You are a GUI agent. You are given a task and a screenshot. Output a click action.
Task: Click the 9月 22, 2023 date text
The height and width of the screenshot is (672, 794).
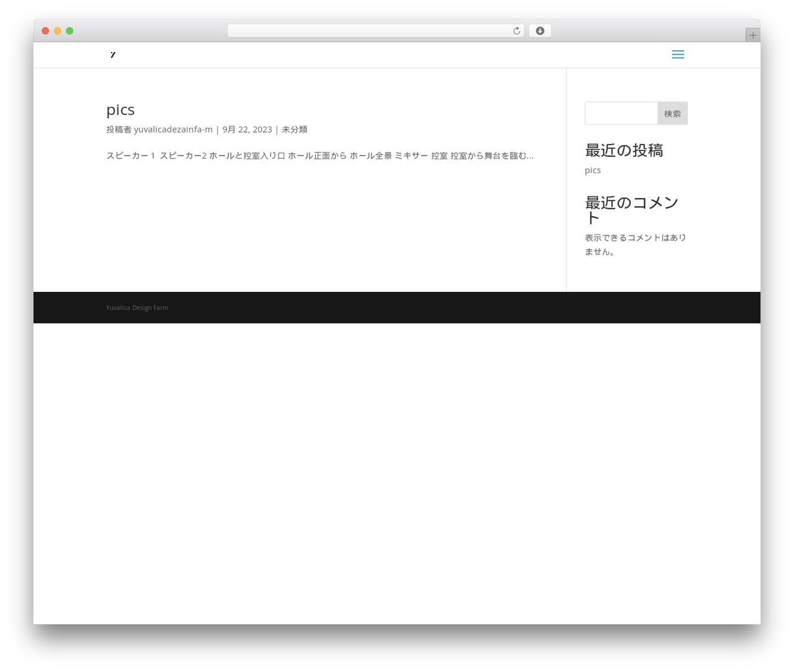pyautogui.click(x=247, y=130)
